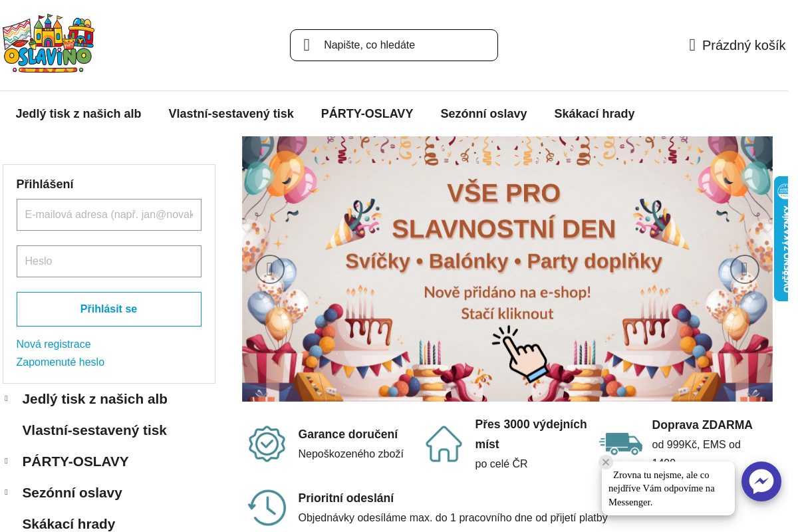Screen dimensions: 798x532
Task: Follow the Nová registrace link
Action: [x=53, y=344]
